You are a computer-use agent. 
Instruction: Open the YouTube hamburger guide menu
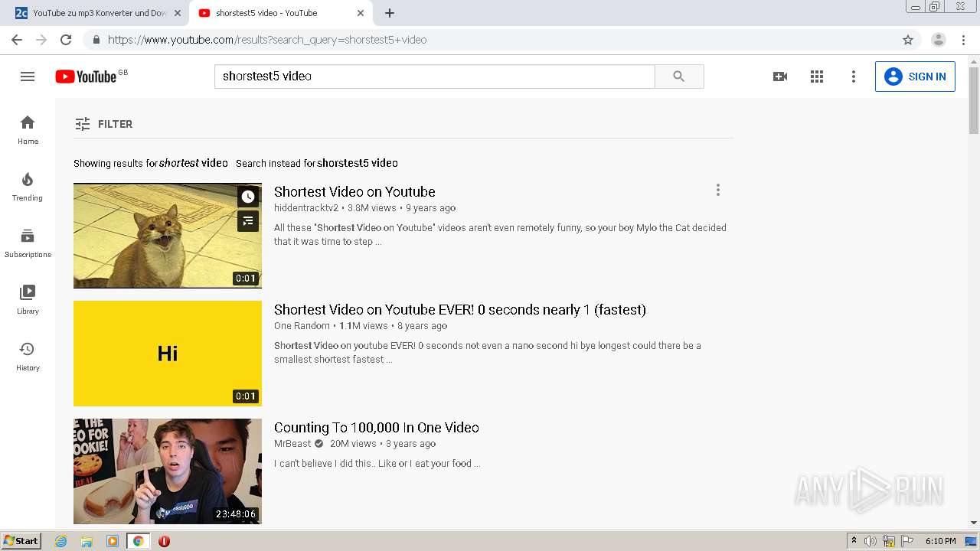tap(28, 77)
